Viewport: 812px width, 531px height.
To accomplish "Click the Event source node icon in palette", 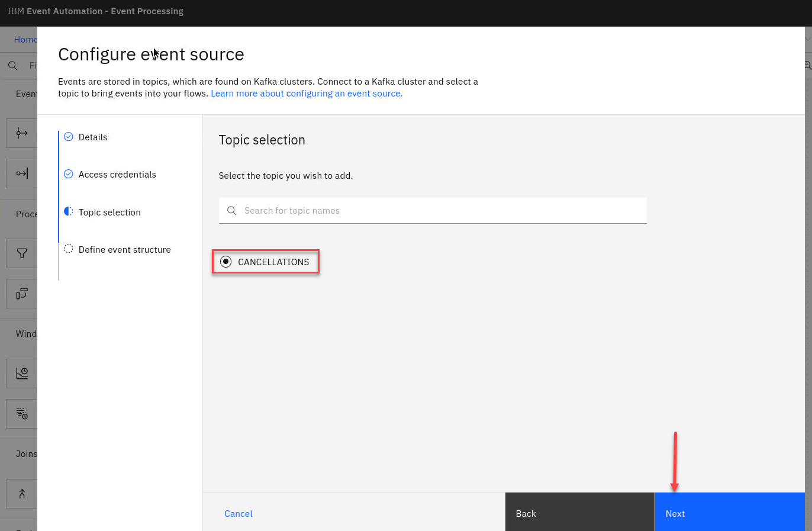I will coord(22,133).
